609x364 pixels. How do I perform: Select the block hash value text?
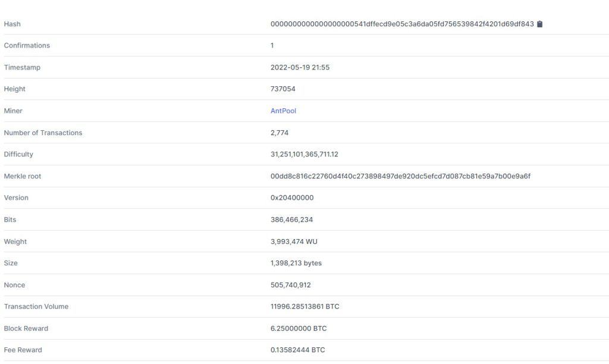tap(402, 24)
